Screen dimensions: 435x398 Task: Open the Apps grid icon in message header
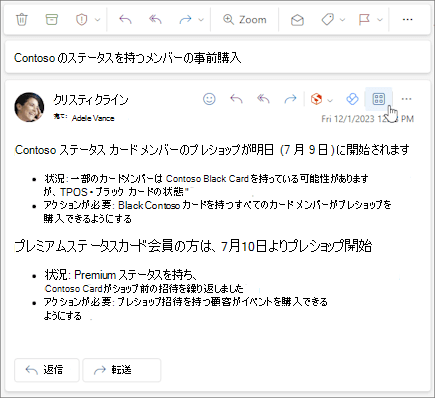point(379,99)
